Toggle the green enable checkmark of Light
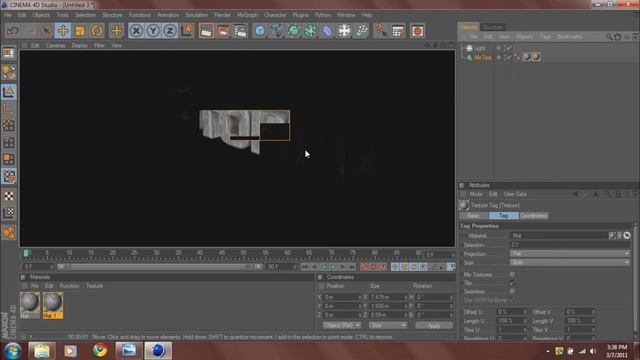This screenshot has height=360, width=640. 509,48
